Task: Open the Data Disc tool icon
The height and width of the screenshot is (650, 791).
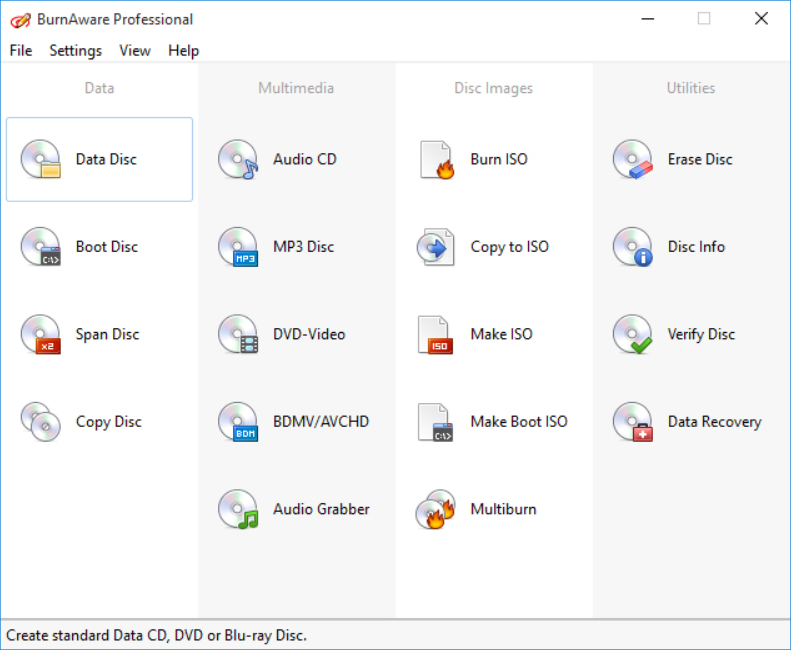Action: (41, 159)
